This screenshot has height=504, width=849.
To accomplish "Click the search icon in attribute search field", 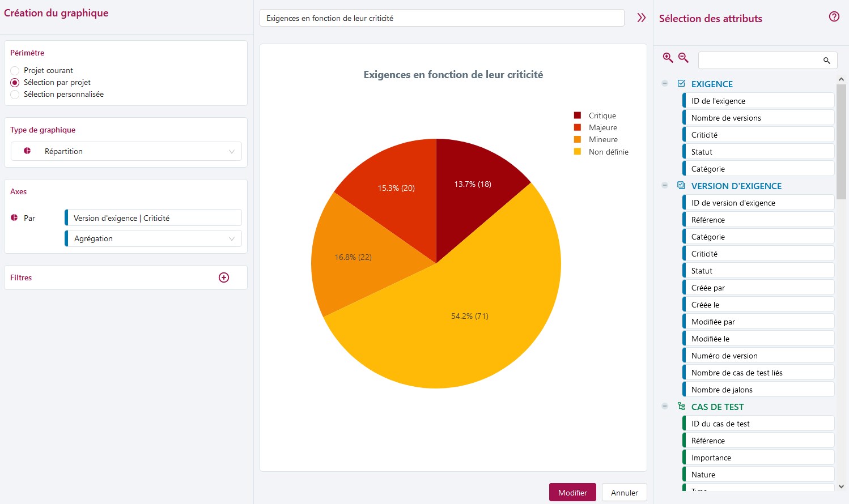I will (826, 61).
